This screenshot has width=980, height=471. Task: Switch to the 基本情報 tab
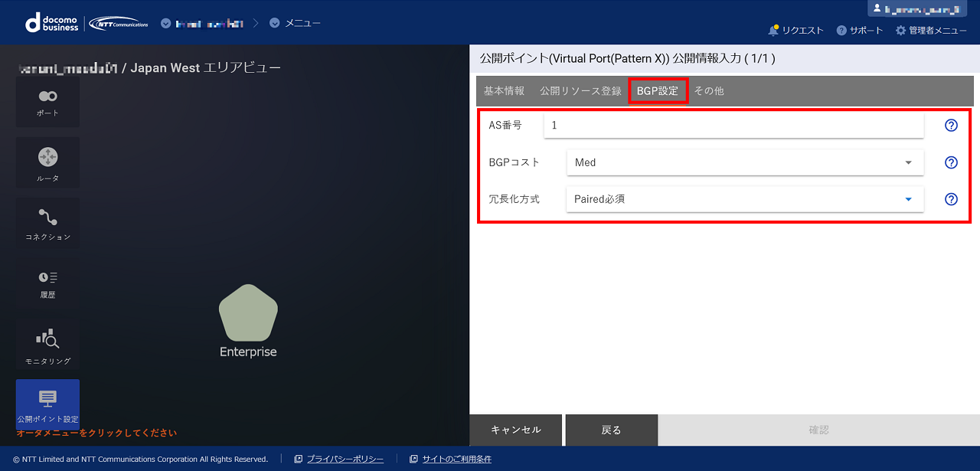504,90
